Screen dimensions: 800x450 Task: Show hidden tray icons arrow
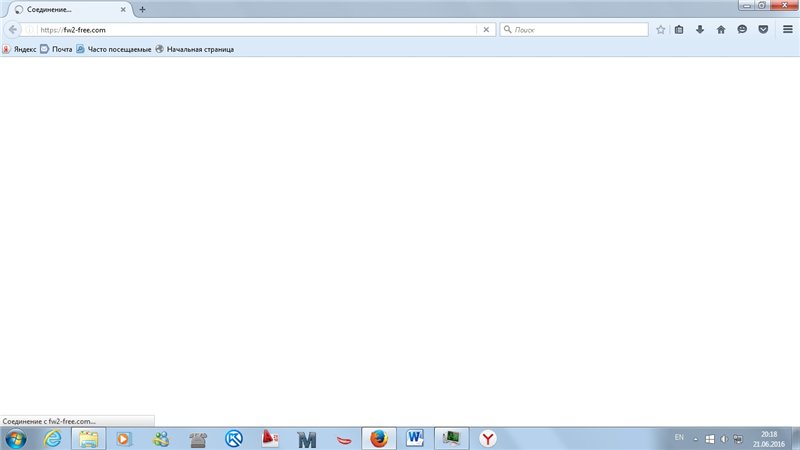click(695, 439)
